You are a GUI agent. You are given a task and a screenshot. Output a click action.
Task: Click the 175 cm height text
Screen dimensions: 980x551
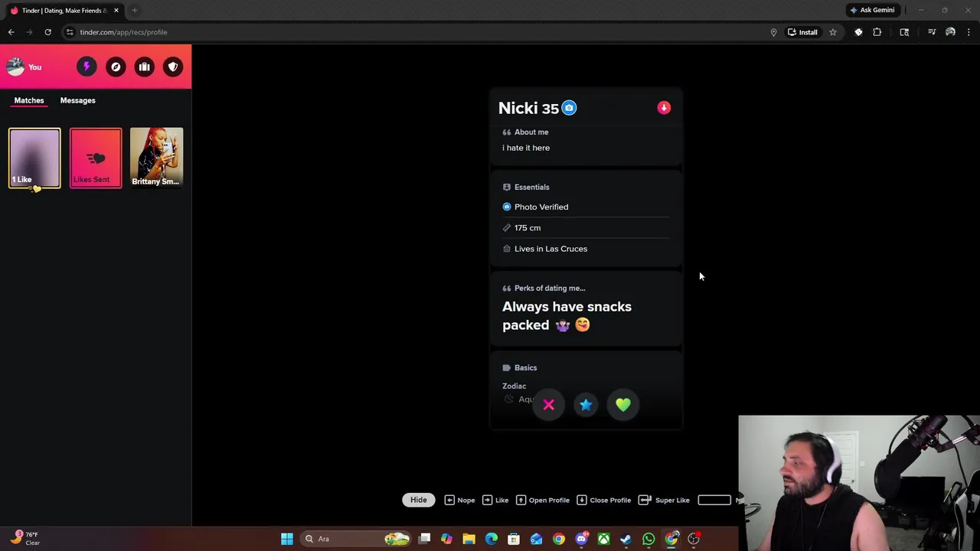pos(528,227)
